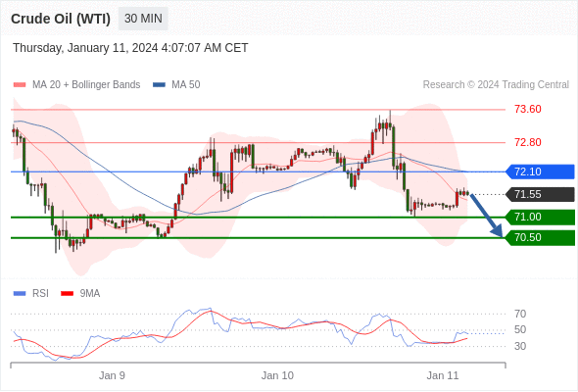This screenshot has height=392, width=578.
Task: Click the 30 MIN timeframe badge
Action: pos(143,19)
